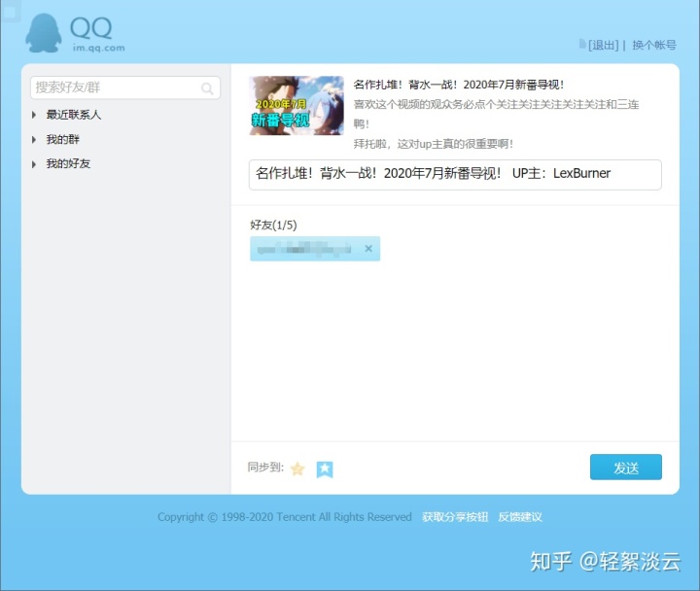Click the im.qq.com logo text

point(98,48)
